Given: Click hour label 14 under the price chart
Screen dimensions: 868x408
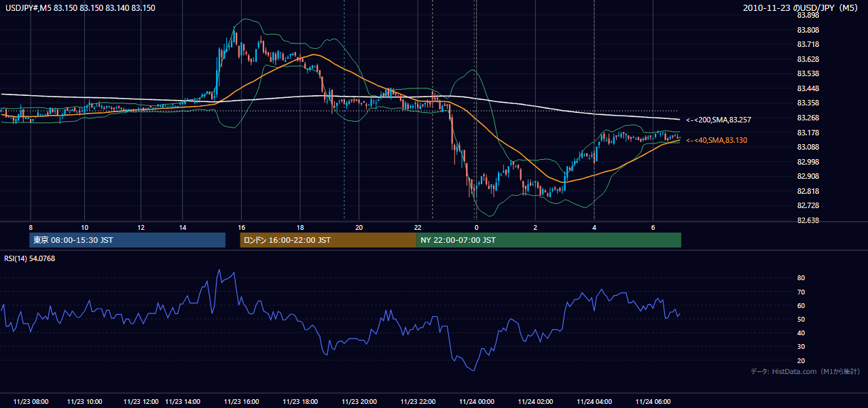Looking at the screenshot, I should click(x=183, y=227).
